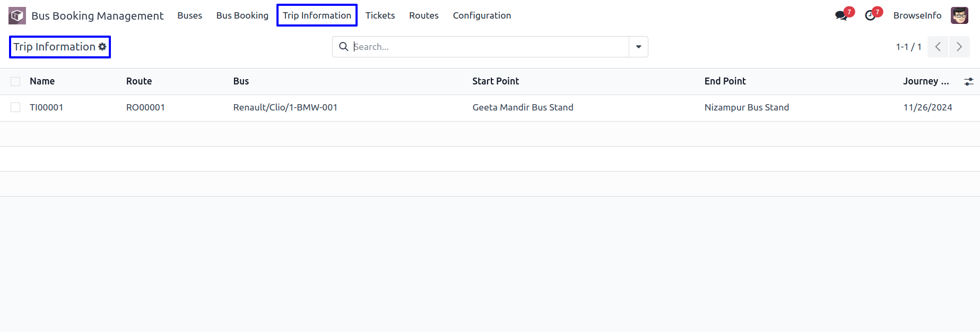This screenshot has height=332, width=980.
Task: Open the Configuration menu
Action: click(x=482, y=15)
